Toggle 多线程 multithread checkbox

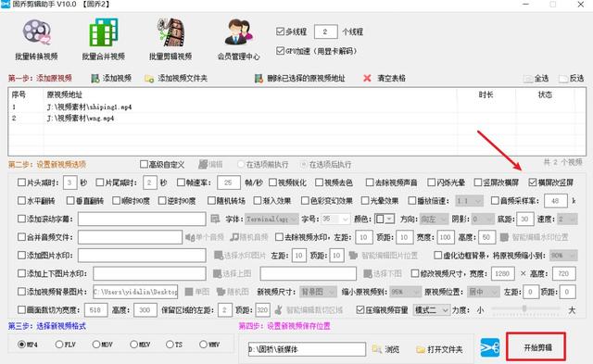pyautogui.click(x=280, y=31)
